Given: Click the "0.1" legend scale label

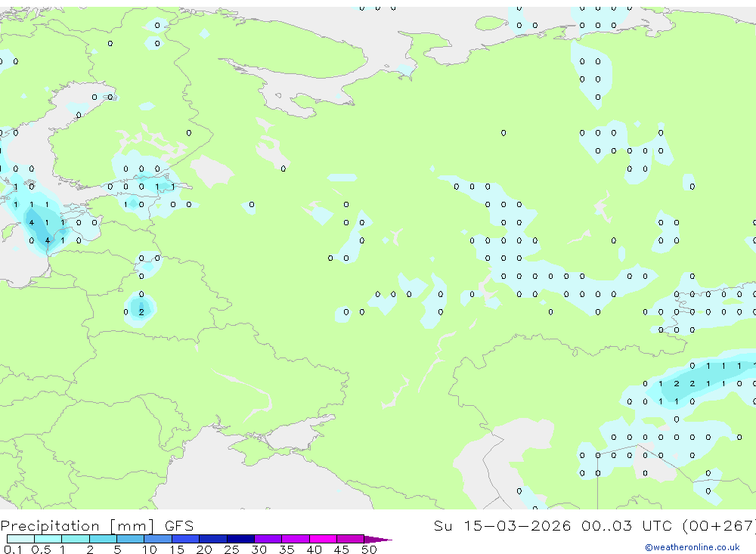Looking at the screenshot, I should [x=13, y=549].
